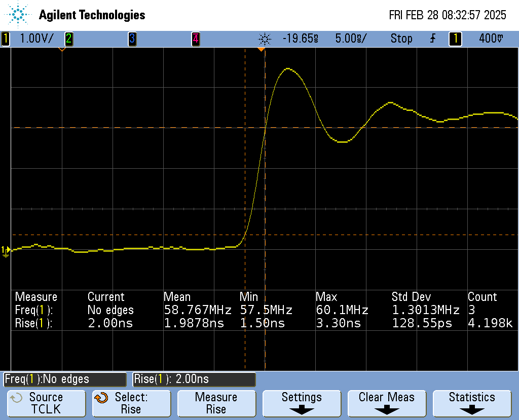
Task: Toggle the trigger source channel 1 badge
Action: coord(455,39)
